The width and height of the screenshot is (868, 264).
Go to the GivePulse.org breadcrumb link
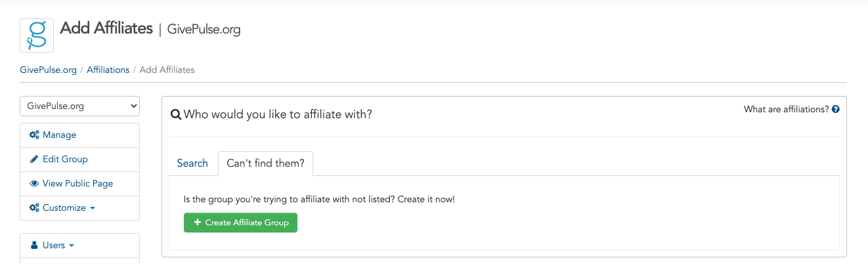pyautogui.click(x=49, y=70)
